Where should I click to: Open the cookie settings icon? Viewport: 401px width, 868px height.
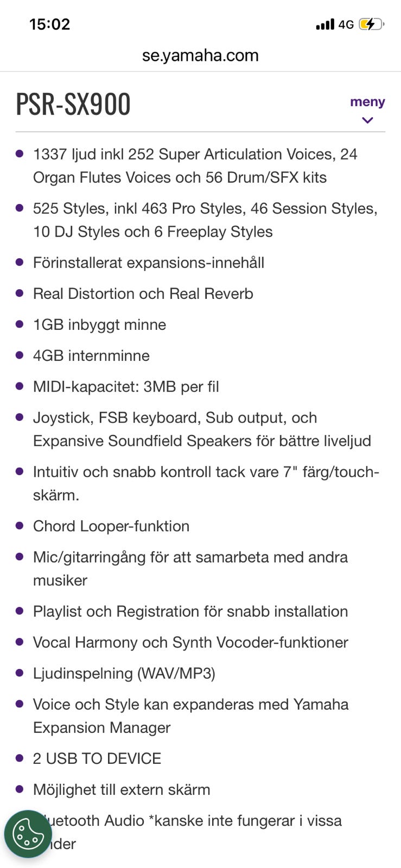point(28,834)
